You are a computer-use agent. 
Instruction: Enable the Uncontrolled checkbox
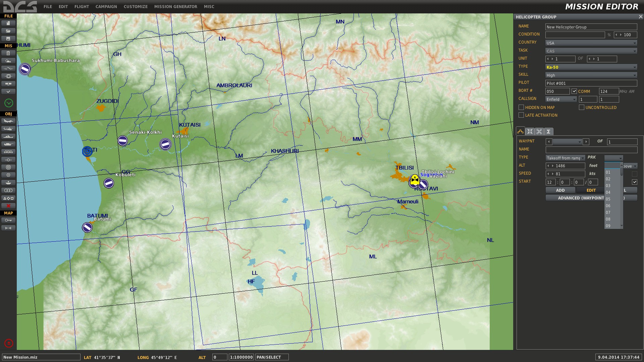click(582, 107)
